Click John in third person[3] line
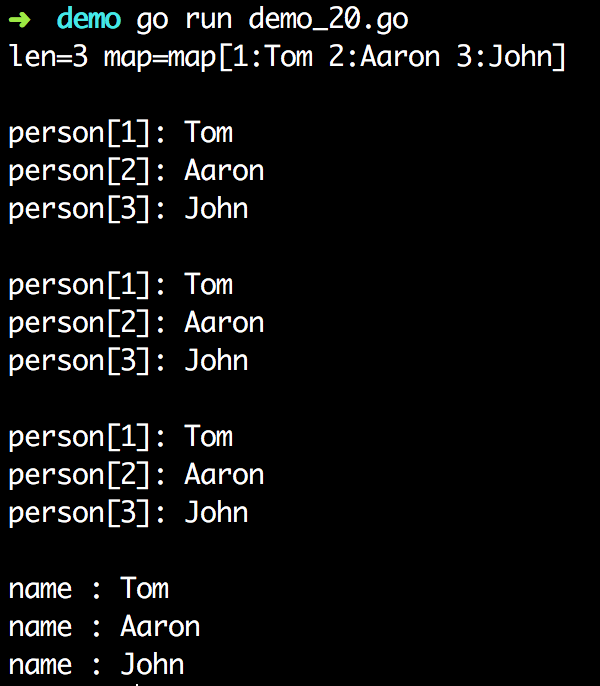Image resolution: width=600 pixels, height=686 pixels. click(x=216, y=513)
